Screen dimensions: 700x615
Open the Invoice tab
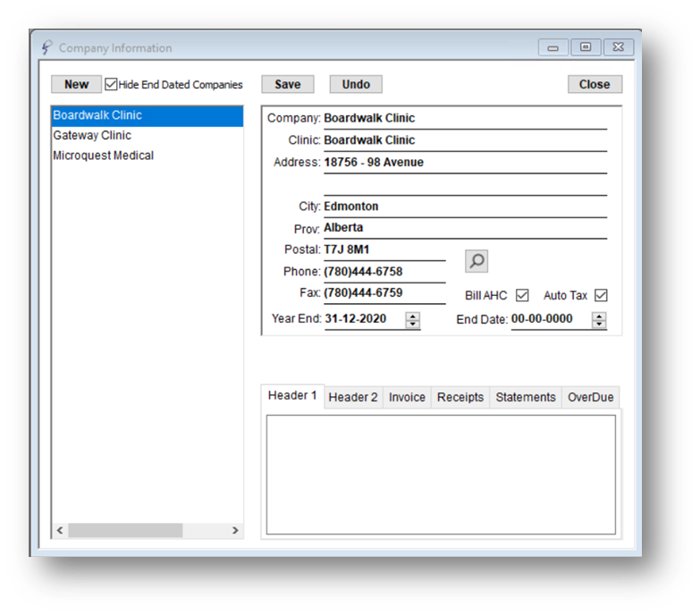pos(407,397)
